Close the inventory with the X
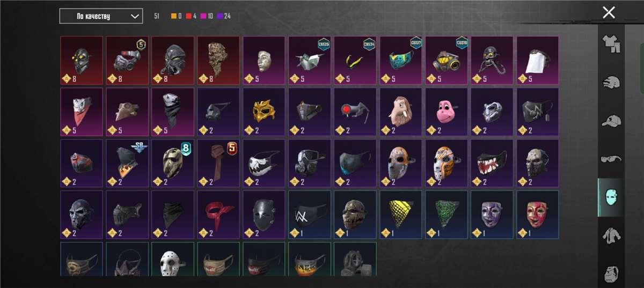This screenshot has width=644, height=288. [x=609, y=12]
